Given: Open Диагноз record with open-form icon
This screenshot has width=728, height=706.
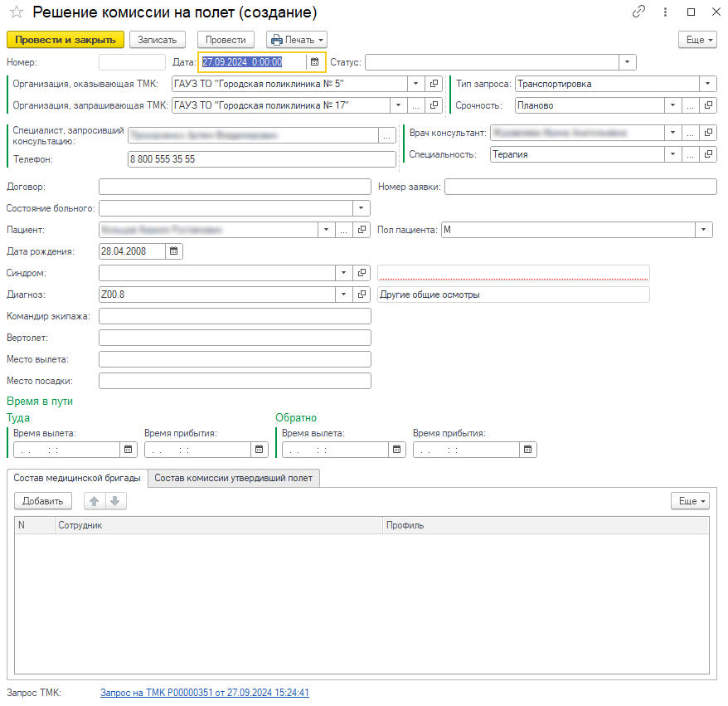Looking at the screenshot, I should (362, 295).
